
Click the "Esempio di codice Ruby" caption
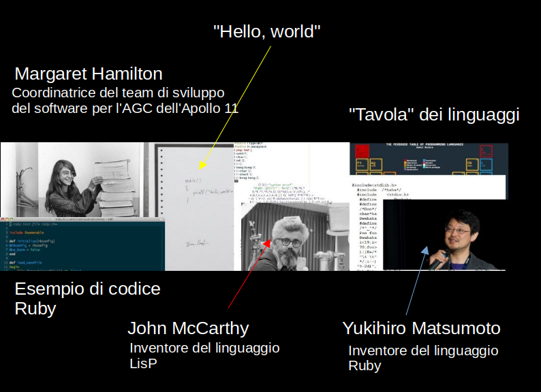coord(87,298)
